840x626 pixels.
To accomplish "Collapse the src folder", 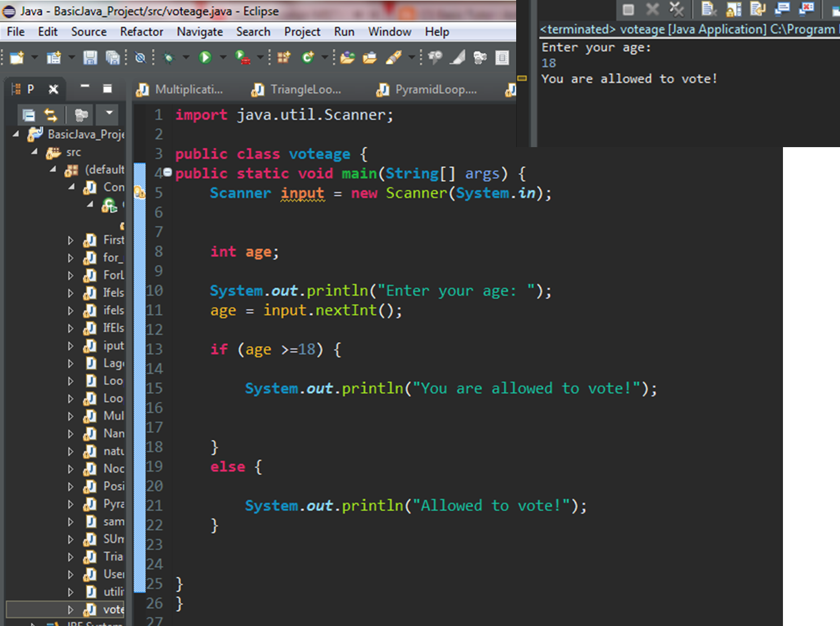I will coord(35,152).
